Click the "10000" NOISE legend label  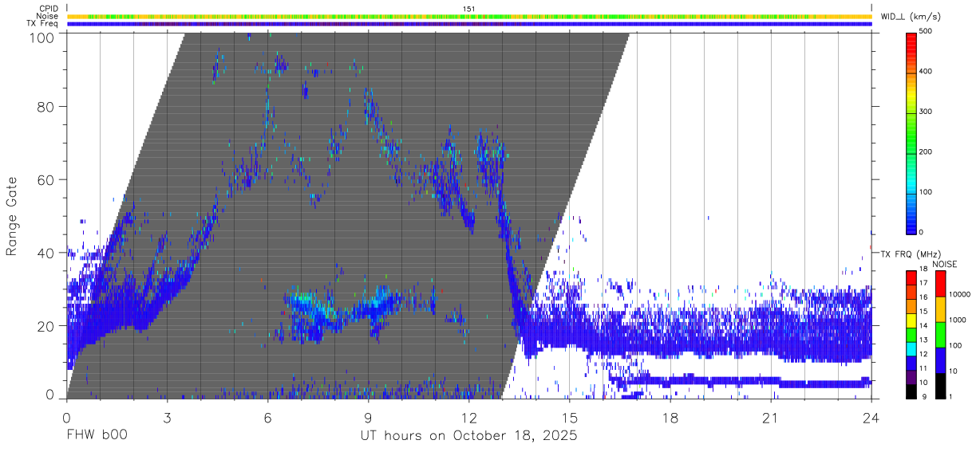point(960,294)
